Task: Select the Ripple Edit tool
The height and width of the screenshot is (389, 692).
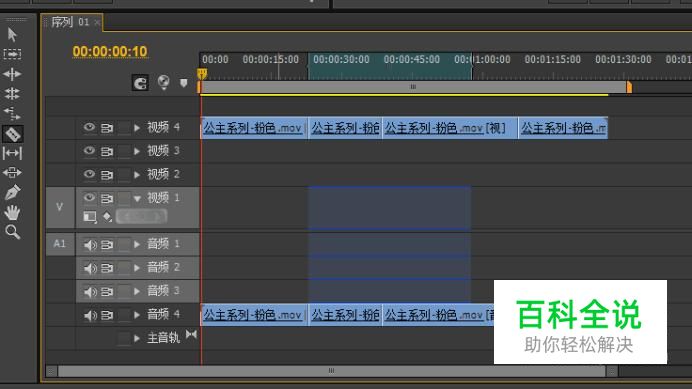Action: pos(12,74)
